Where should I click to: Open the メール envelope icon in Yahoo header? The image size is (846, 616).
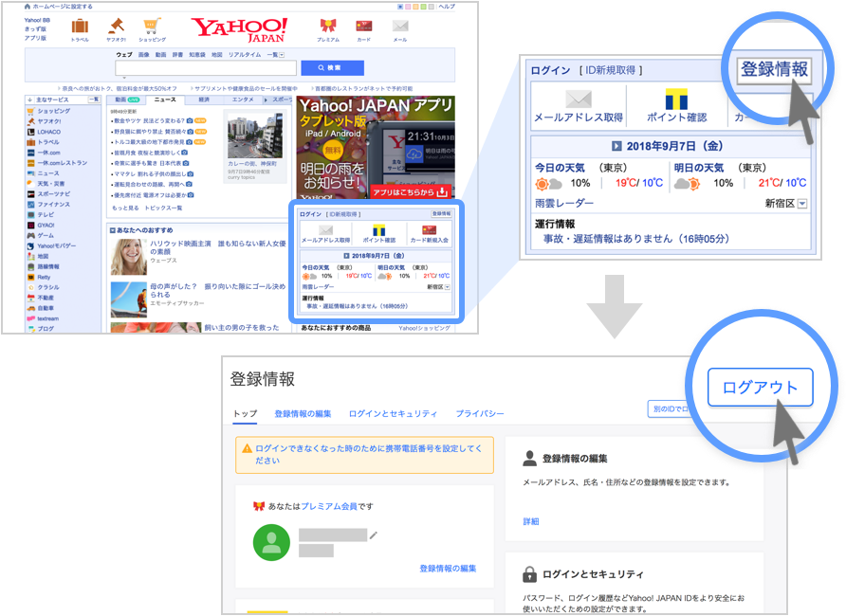[x=400, y=26]
